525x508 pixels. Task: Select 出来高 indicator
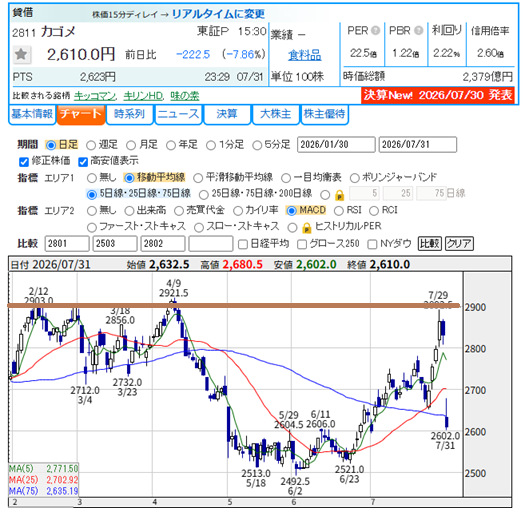click(x=129, y=211)
